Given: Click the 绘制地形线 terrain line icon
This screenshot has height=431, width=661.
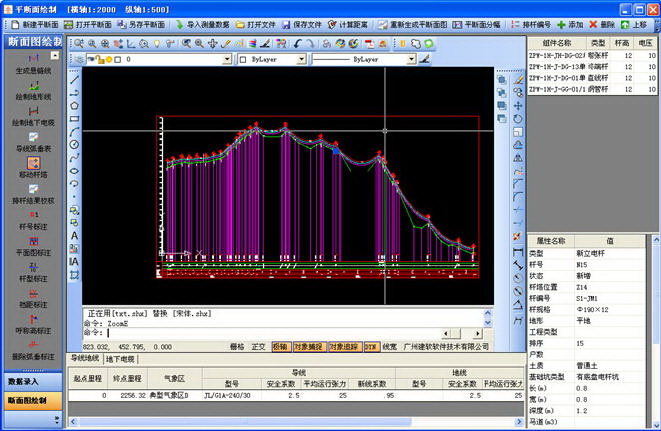Looking at the screenshot, I should 33,87.
